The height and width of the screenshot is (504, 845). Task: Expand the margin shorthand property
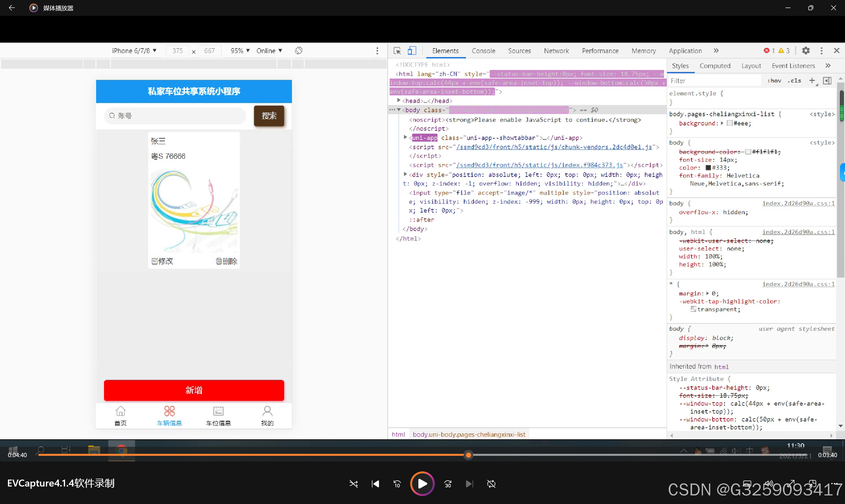coord(707,293)
